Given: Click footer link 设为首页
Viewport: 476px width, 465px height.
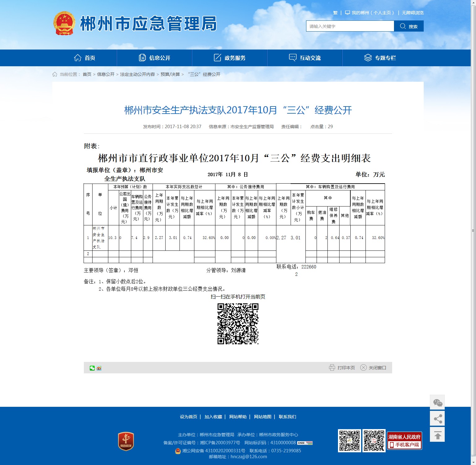Looking at the screenshot, I should click(188, 417).
